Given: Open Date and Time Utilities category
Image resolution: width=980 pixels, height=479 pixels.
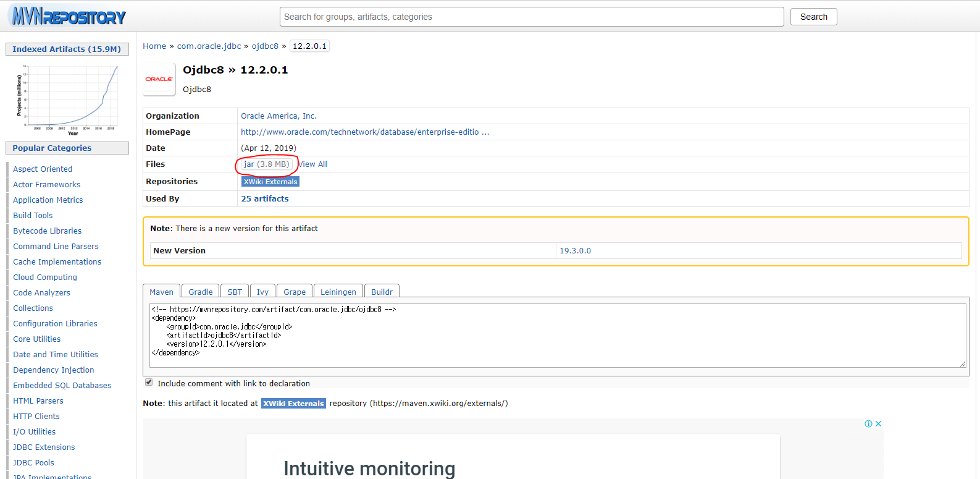Looking at the screenshot, I should pyautogui.click(x=56, y=355).
